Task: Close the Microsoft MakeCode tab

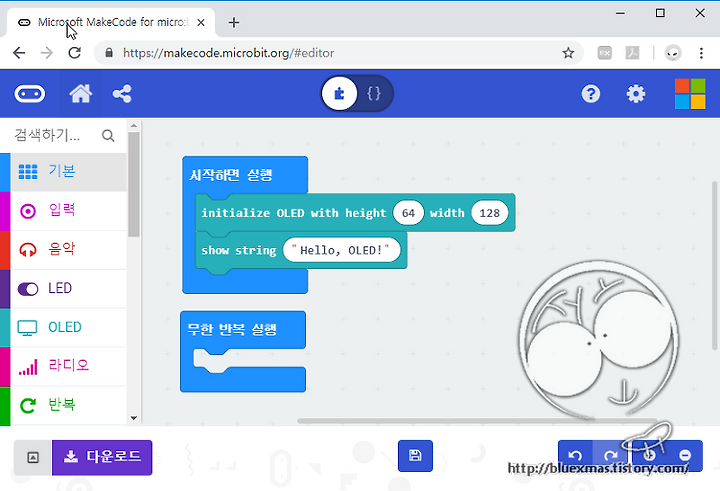Action: [x=201, y=22]
